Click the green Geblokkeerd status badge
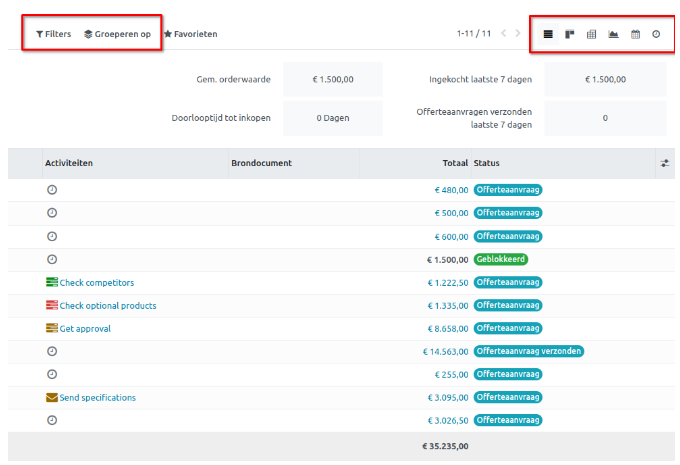The image size is (680, 465). click(500, 259)
